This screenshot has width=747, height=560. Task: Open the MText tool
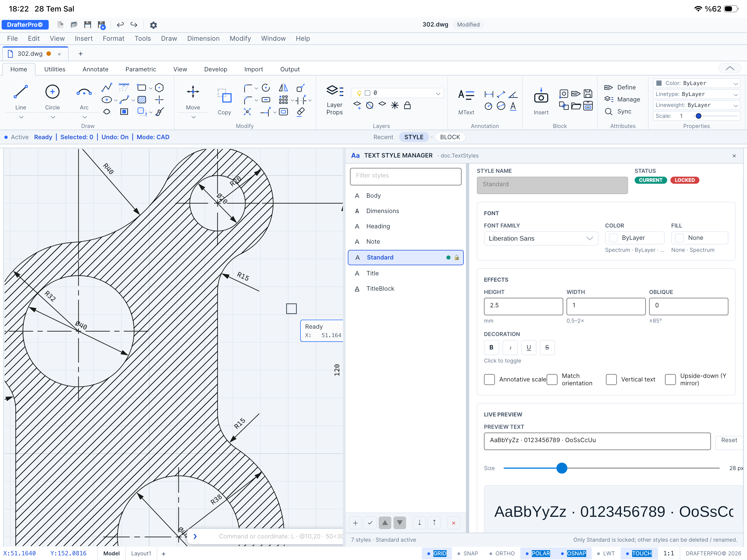coord(466,101)
